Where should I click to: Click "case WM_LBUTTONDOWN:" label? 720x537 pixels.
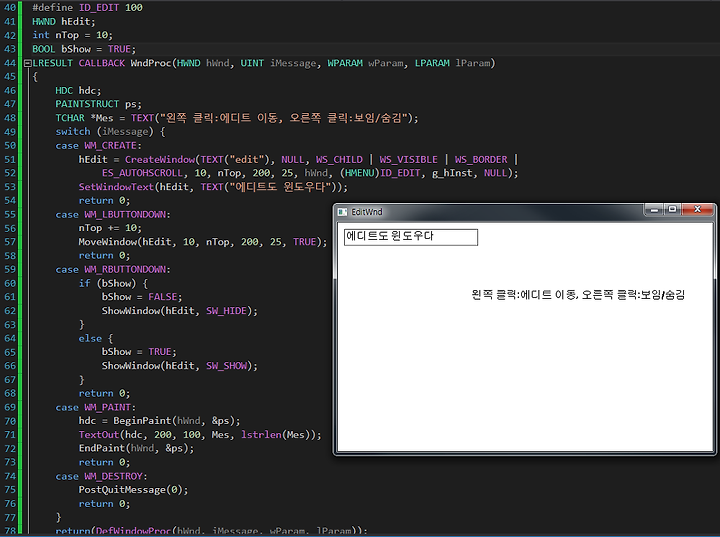(x=113, y=215)
